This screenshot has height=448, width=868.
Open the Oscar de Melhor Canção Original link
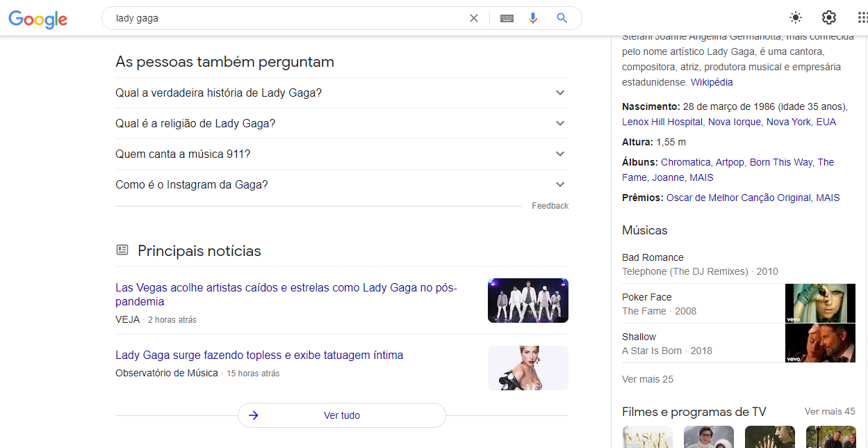[738, 198]
